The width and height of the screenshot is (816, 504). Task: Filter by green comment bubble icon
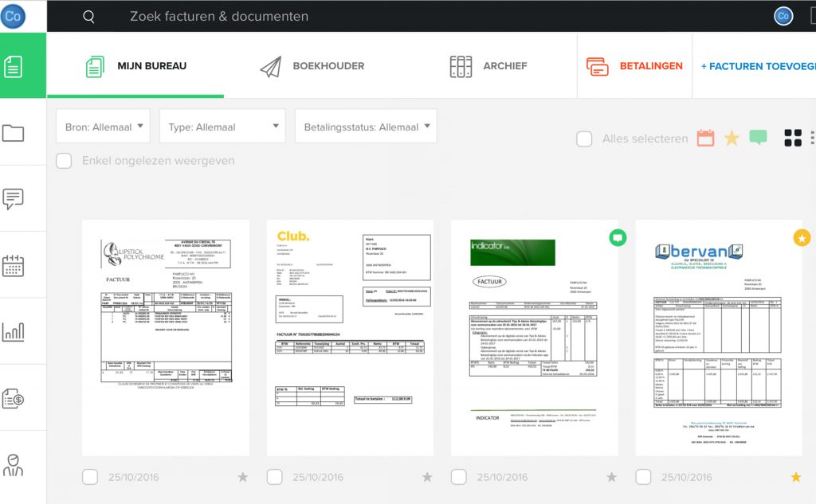758,138
